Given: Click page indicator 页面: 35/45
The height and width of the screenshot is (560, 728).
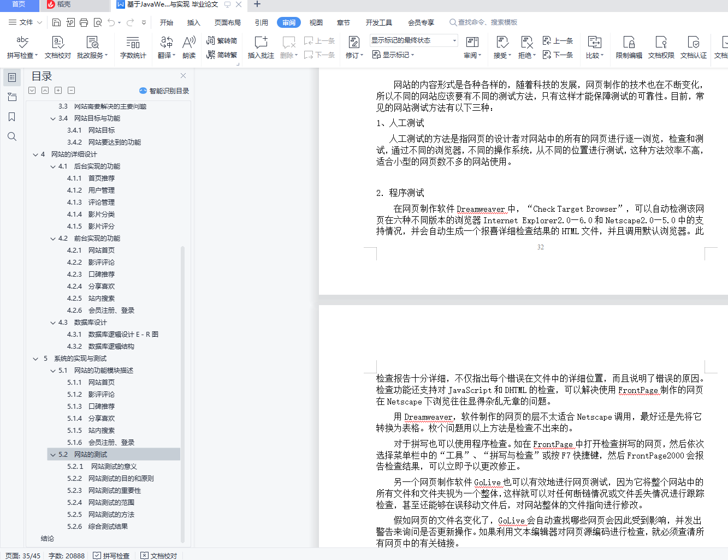Looking at the screenshot, I should point(23,556).
